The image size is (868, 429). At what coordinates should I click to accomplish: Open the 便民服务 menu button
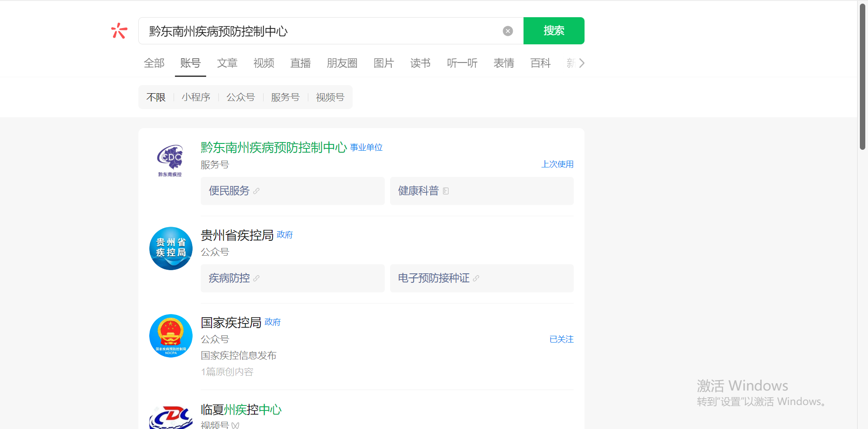point(292,191)
